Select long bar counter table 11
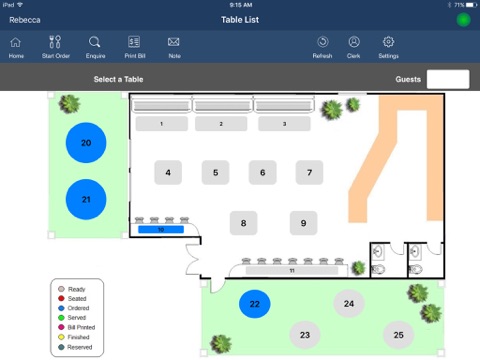The image size is (480, 360). (x=292, y=270)
